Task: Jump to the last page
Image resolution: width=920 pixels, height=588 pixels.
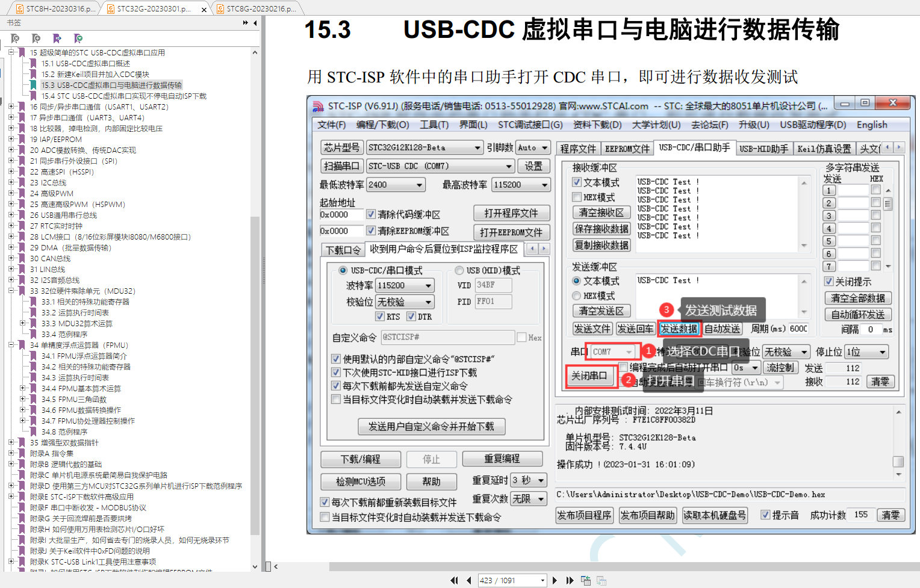Action: 570,580
